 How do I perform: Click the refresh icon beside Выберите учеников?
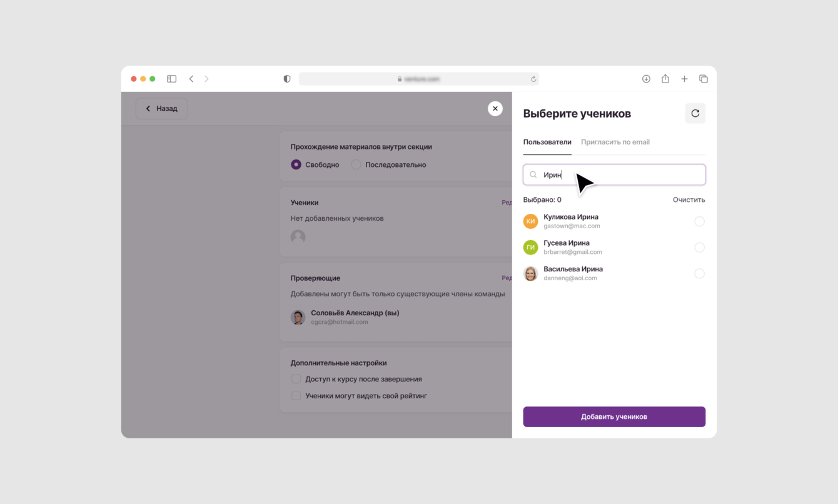695,113
